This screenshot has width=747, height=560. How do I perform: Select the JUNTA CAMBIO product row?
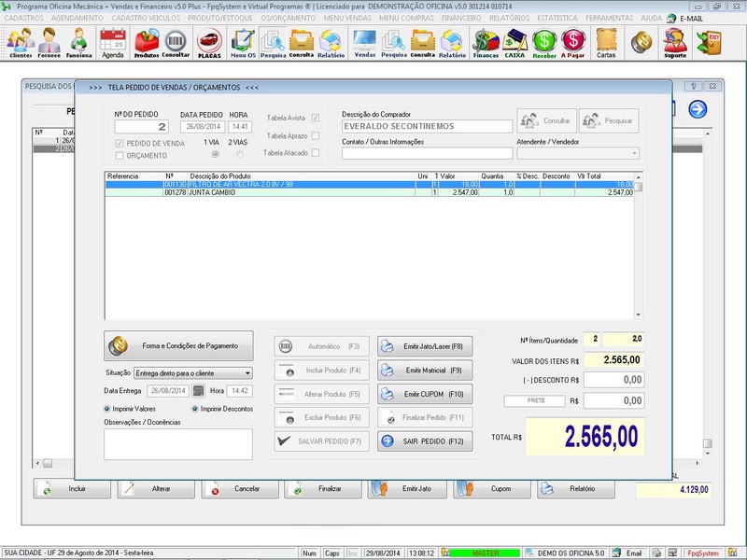(369, 193)
